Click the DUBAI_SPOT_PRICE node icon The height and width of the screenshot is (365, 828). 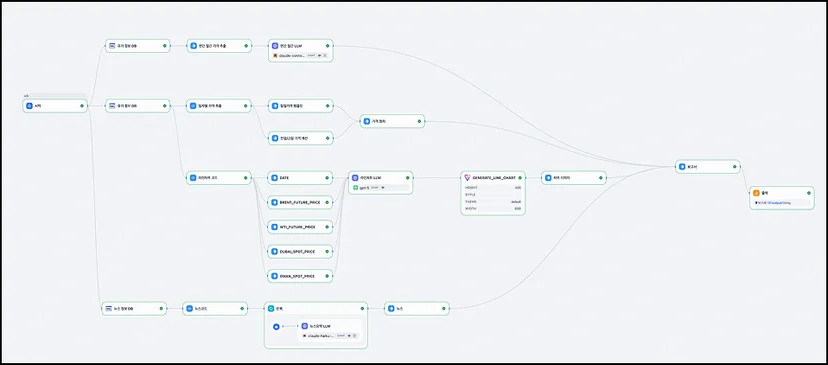tap(275, 251)
